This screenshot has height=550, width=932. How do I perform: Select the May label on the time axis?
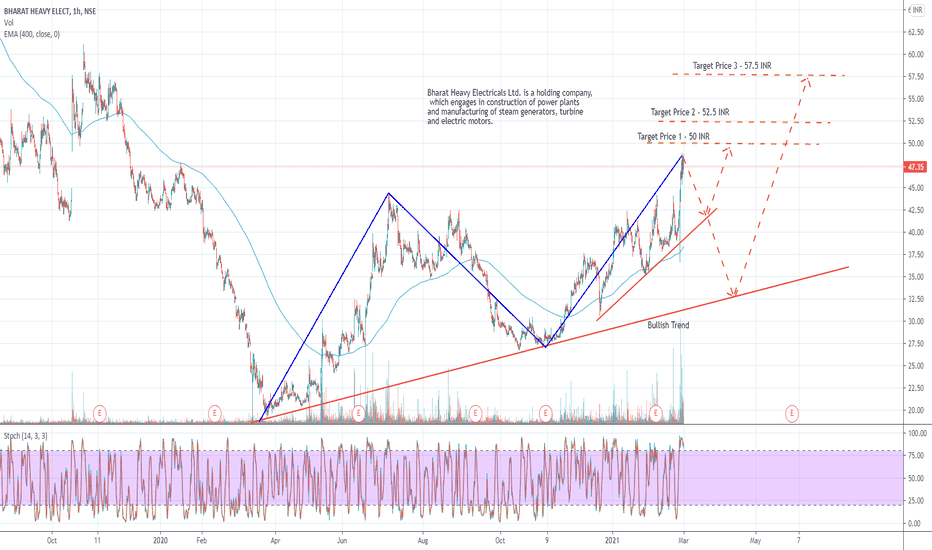click(755, 540)
